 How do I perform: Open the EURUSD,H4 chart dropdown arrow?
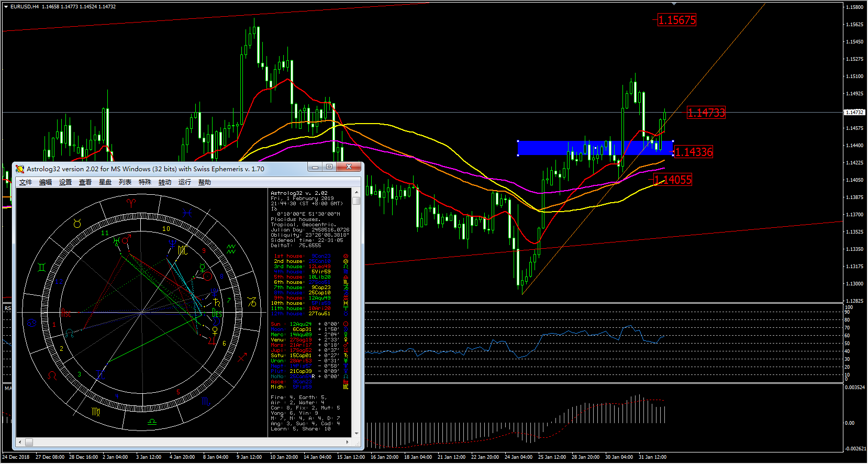coord(6,7)
